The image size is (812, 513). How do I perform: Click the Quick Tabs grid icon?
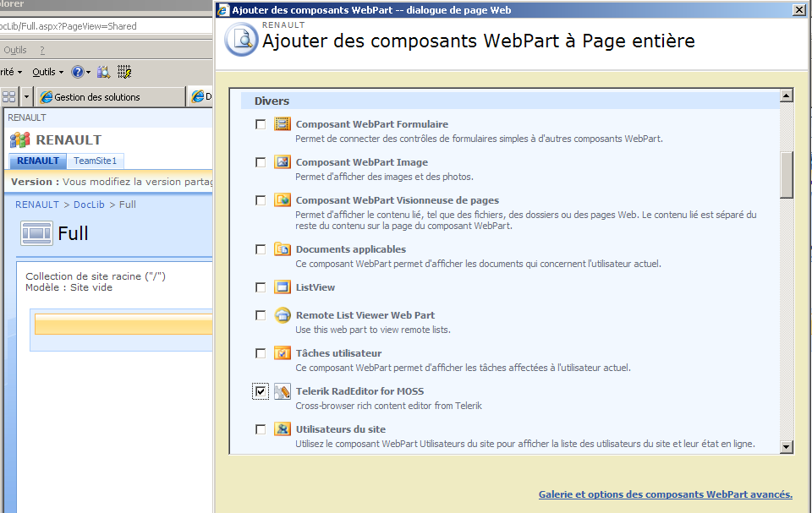[8, 97]
